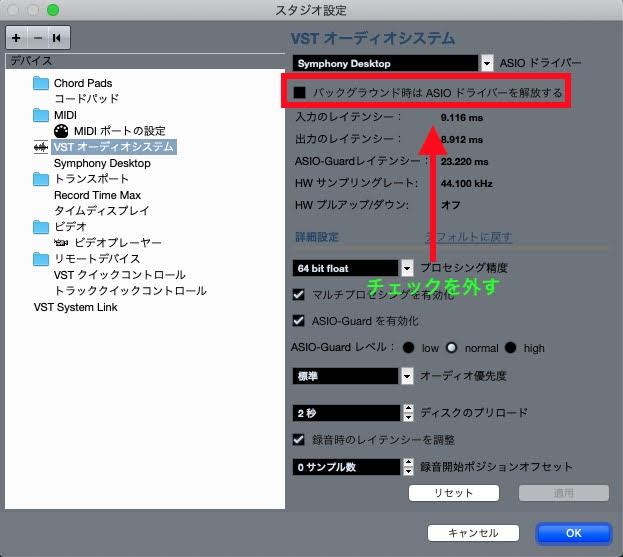Image resolution: width=623 pixels, height=557 pixels.
Task: Select トランスポート label in tree
Action: coord(91,179)
